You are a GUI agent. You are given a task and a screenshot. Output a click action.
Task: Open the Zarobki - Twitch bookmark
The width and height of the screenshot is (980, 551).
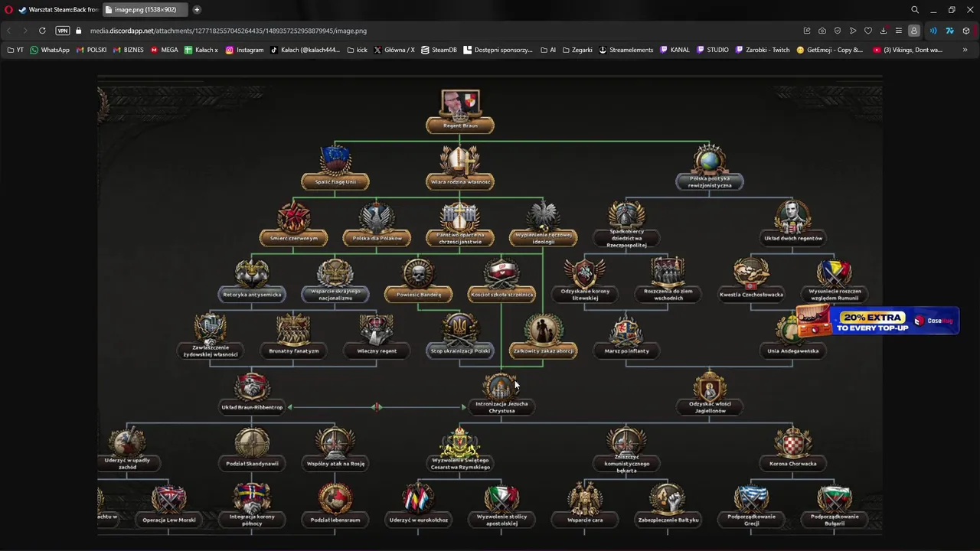tap(762, 50)
